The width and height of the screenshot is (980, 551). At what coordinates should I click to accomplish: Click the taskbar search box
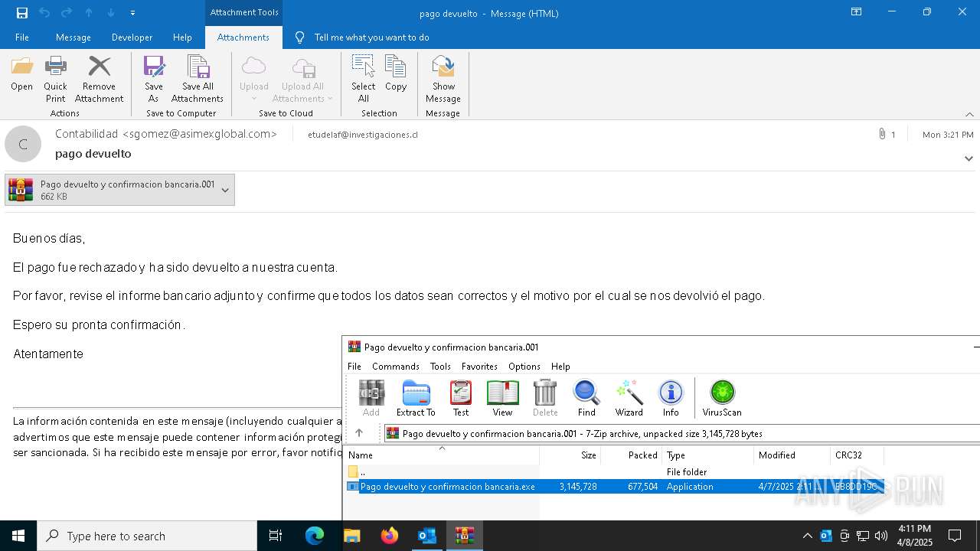click(147, 536)
